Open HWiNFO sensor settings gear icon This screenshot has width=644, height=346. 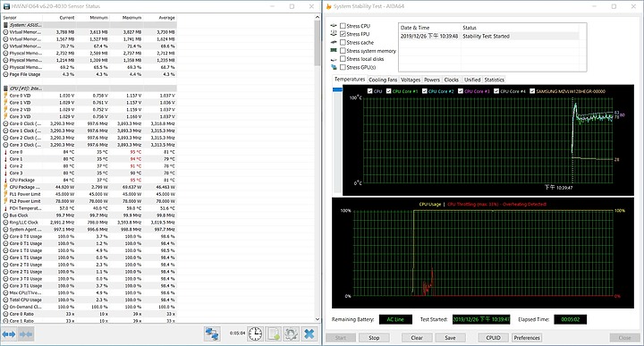point(292,334)
